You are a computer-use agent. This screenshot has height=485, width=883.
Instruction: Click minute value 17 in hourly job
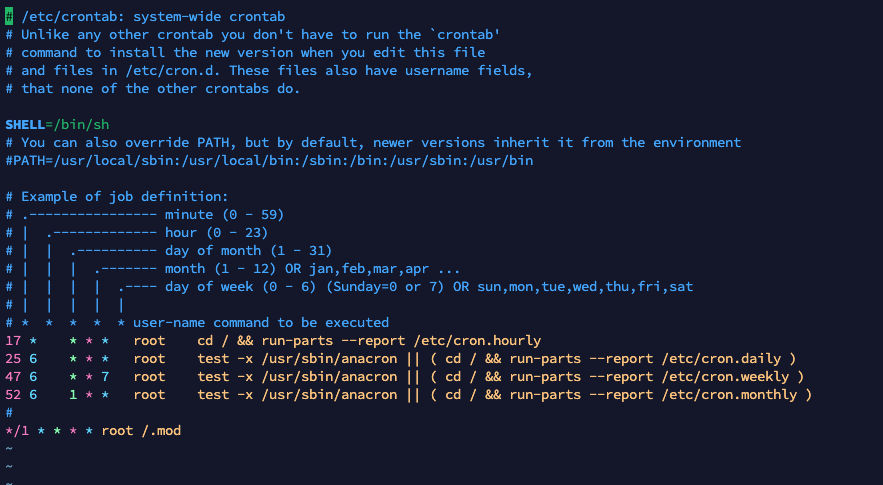(13, 341)
